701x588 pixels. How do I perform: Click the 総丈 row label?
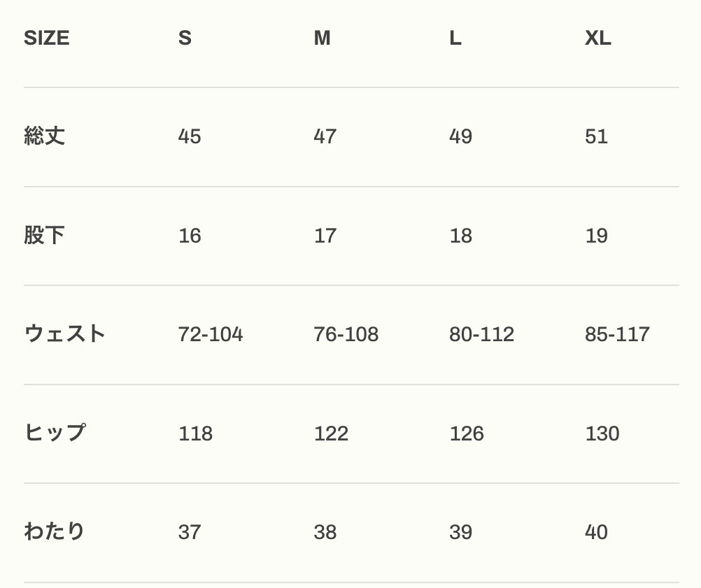(45, 136)
